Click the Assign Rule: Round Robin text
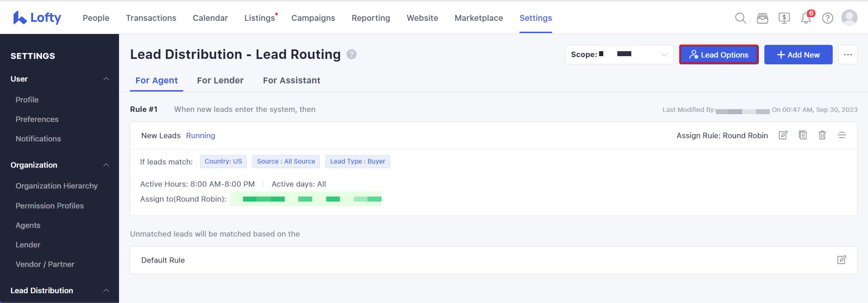 tap(722, 135)
